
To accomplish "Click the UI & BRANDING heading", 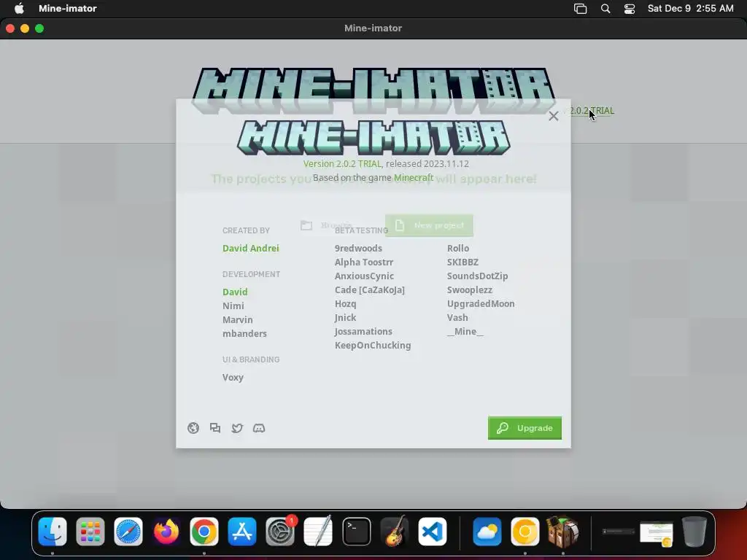I will 251,359.
